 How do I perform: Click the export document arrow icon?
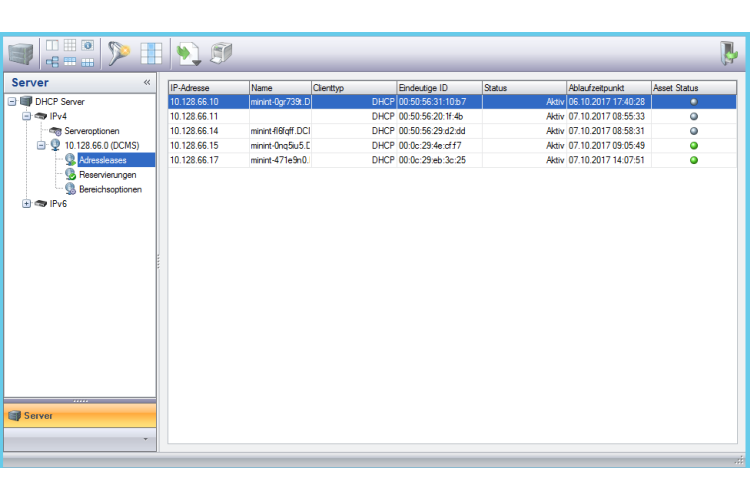click(x=187, y=53)
